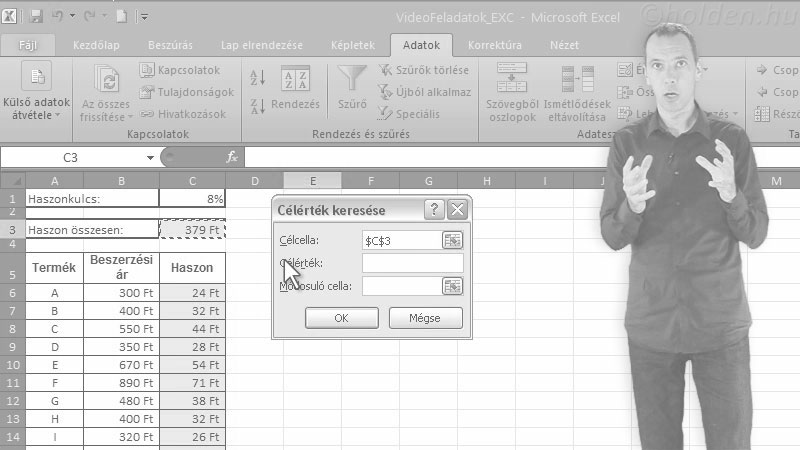Open the Customize Quick Access Toolbar dropdown
This screenshot has width=800, height=450.
click(144, 17)
